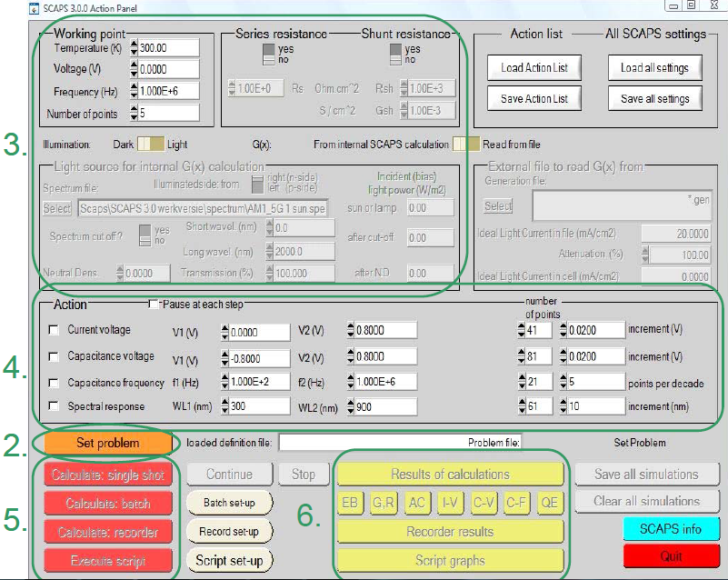Adjust the Temperature spinner arrows
The height and width of the screenshot is (580, 728).
(x=135, y=47)
